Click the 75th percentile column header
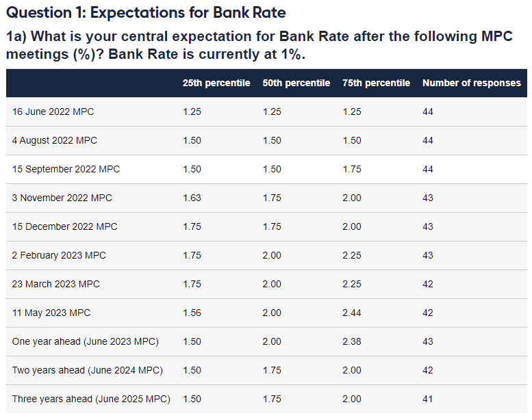Image resolution: width=532 pixels, height=420 pixels. coord(377,83)
